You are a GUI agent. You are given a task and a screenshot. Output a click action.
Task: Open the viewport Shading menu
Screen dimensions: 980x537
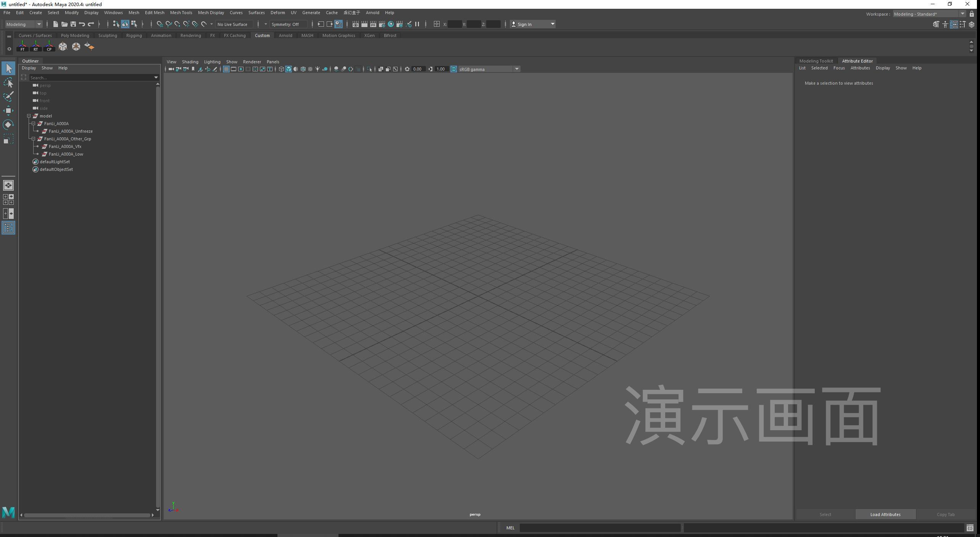click(x=190, y=62)
